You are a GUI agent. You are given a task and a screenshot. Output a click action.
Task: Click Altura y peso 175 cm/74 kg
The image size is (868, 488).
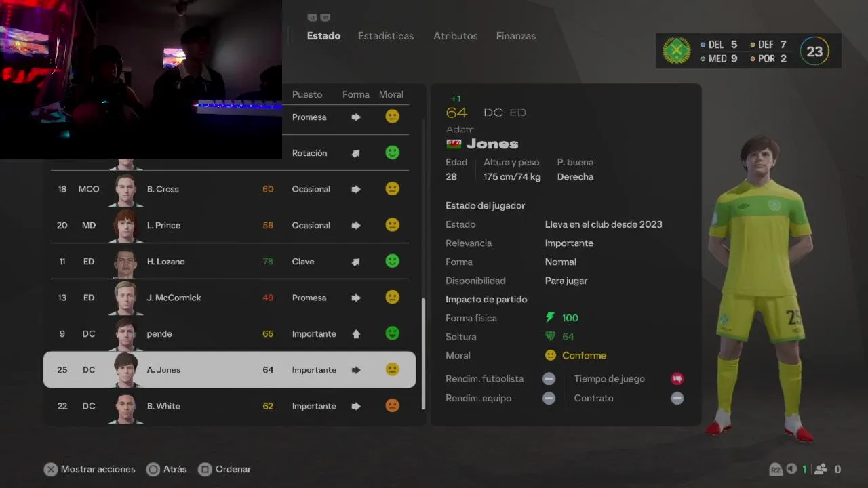click(512, 169)
